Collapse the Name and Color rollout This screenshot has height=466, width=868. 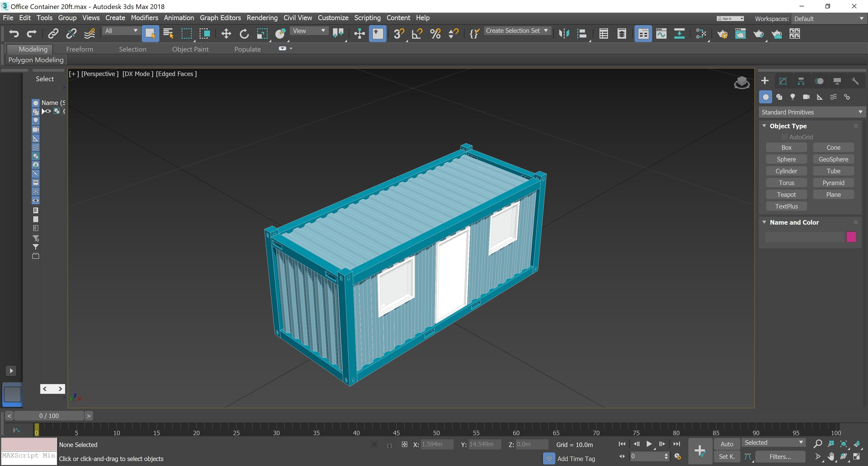tap(764, 222)
